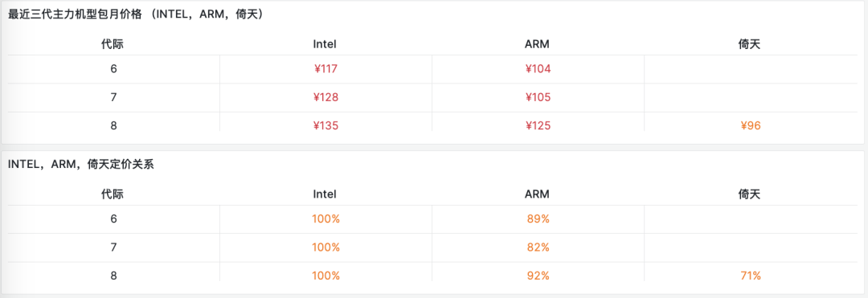Click the ¥96 倚天 price cell

pyautogui.click(x=750, y=125)
